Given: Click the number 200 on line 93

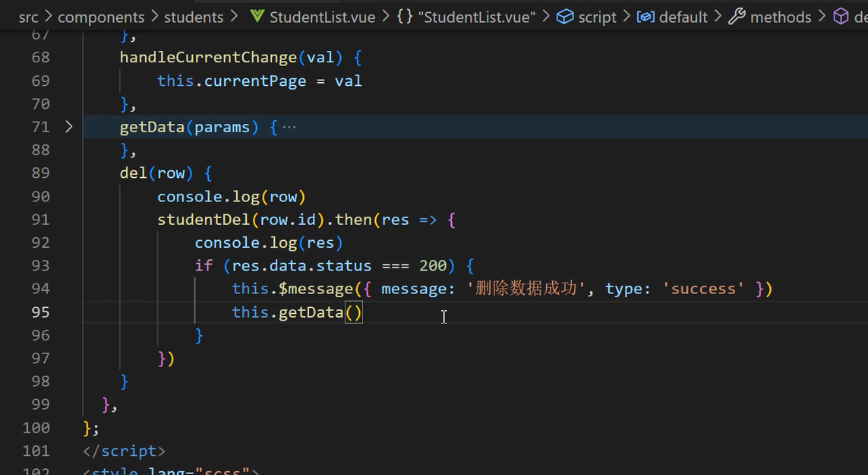Looking at the screenshot, I should (x=433, y=265).
